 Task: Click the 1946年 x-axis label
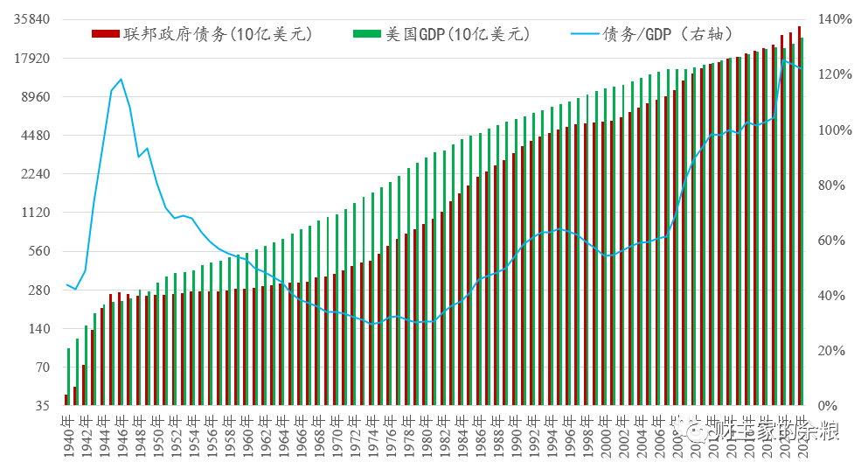[122, 436]
